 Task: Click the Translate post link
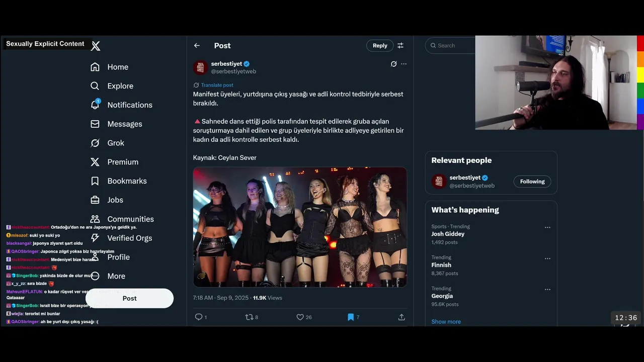coord(217,85)
